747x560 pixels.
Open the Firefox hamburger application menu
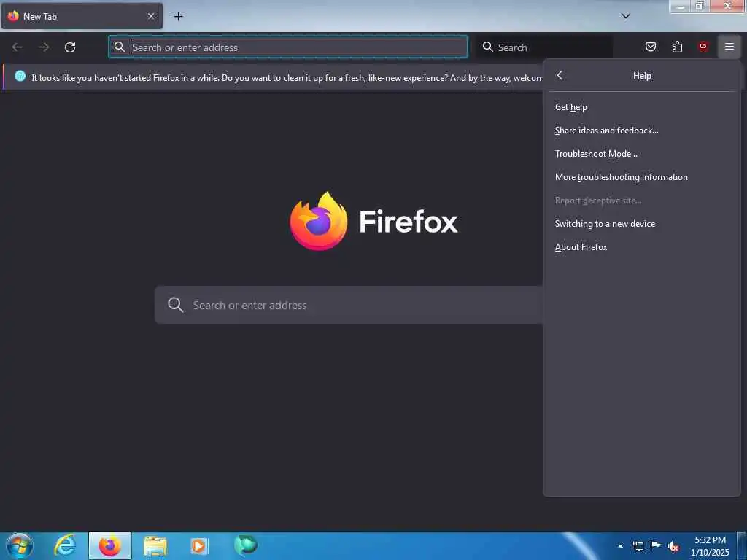[729, 47]
